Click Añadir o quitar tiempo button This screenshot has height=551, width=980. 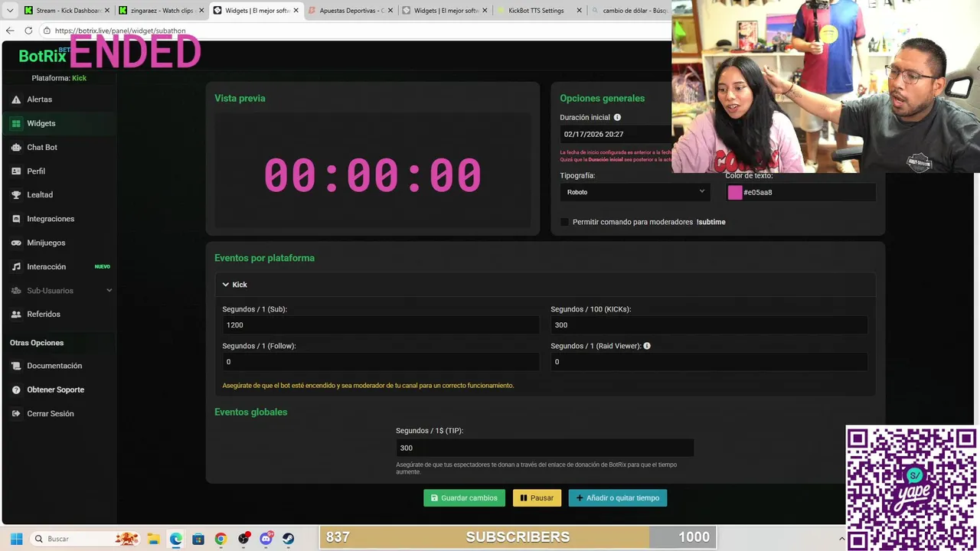[618, 498]
